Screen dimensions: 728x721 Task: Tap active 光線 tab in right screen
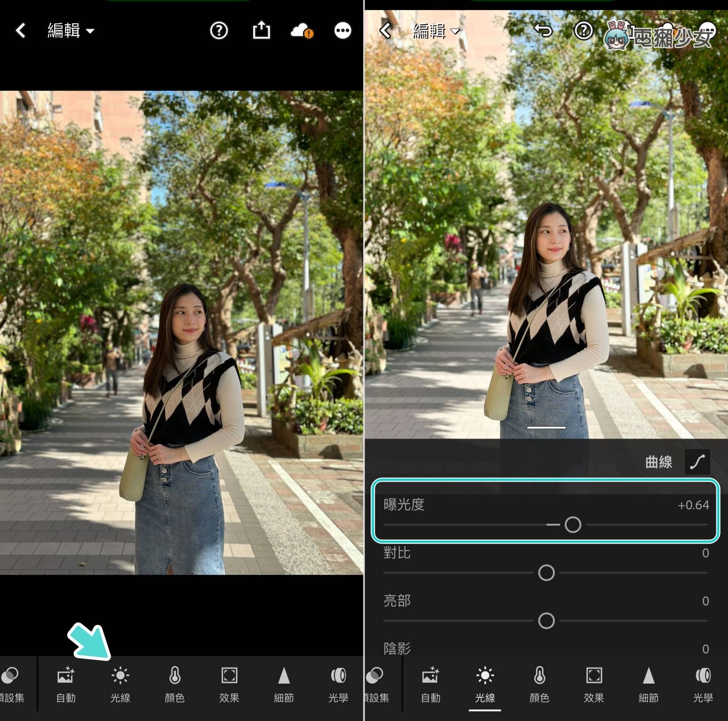pyautogui.click(x=485, y=685)
